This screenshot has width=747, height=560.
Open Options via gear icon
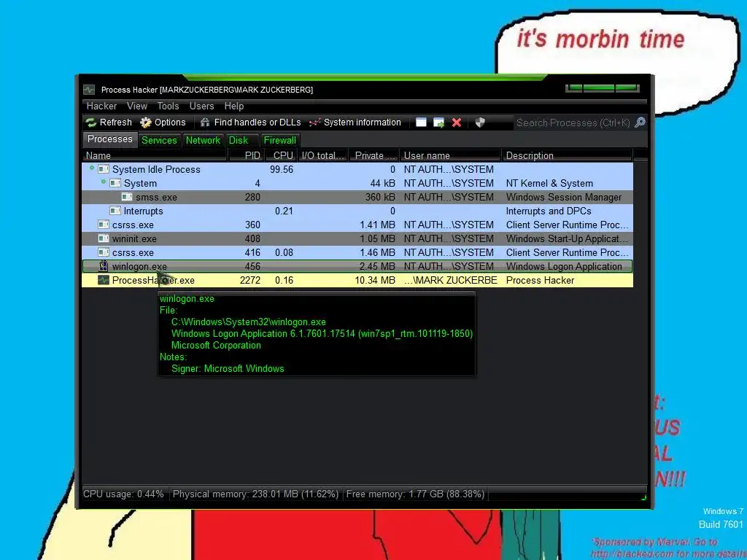coord(163,122)
